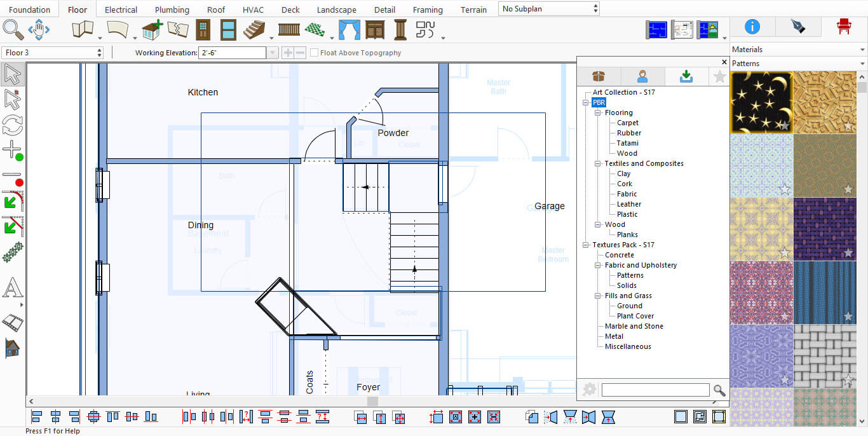This screenshot has width=868, height=436.
Task: Select the Door tool in the toolbar
Action: tap(203, 29)
